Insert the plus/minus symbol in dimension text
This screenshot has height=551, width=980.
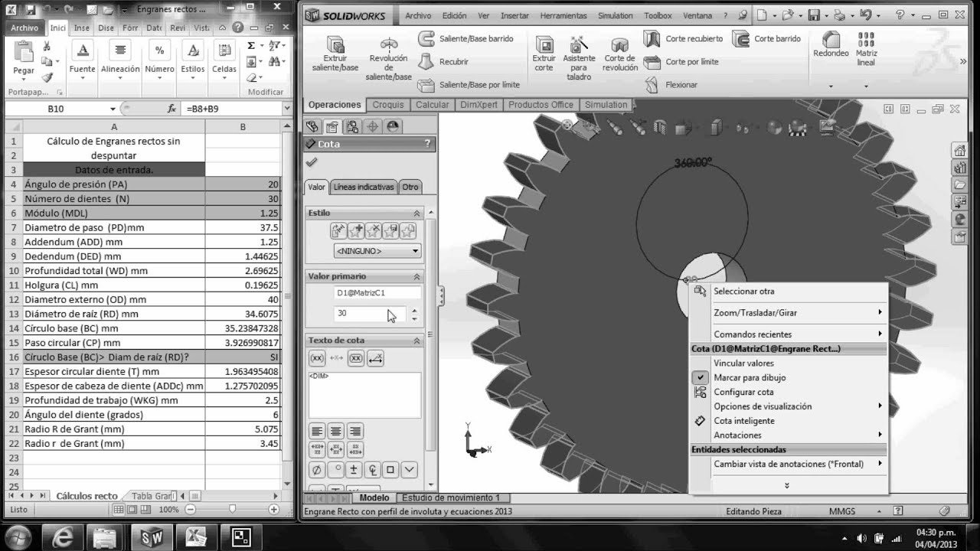(x=354, y=469)
